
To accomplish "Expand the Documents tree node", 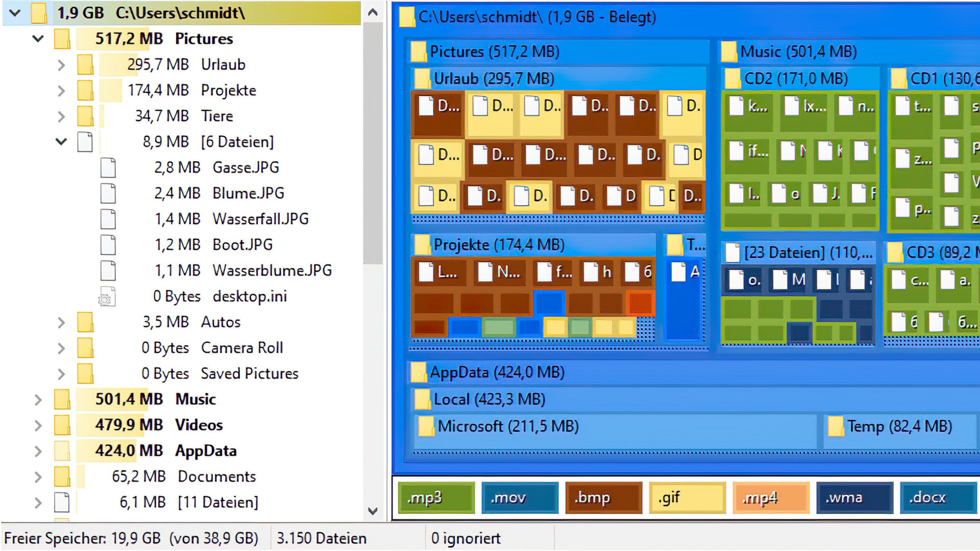I will [x=38, y=477].
